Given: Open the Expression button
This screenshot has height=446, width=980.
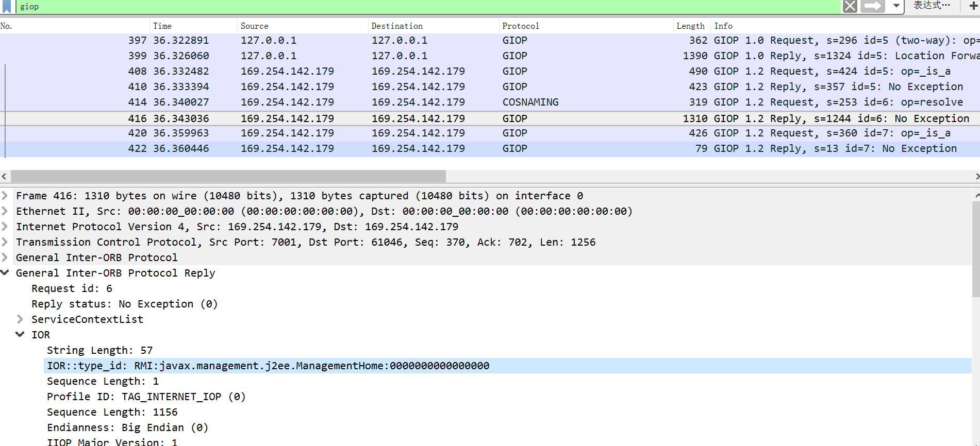Looking at the screenshot, I should (x=932, y=6).
